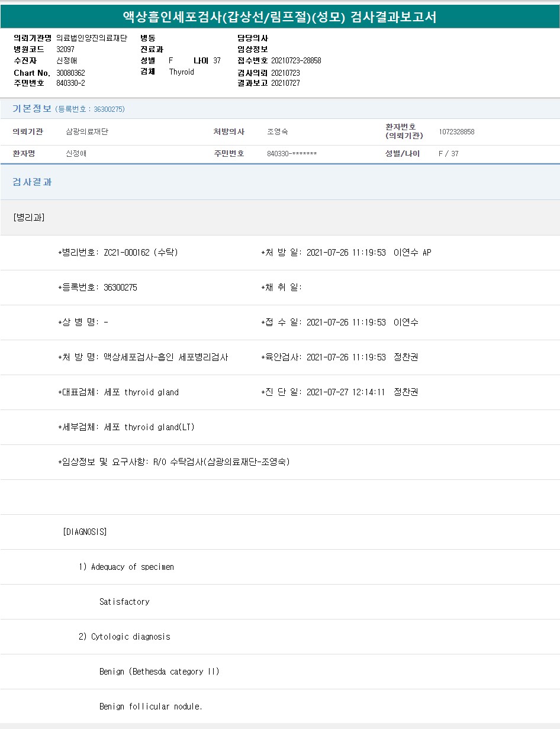Click the 병원코드 value 32097
560x729 pixels.
coord(65,49)
